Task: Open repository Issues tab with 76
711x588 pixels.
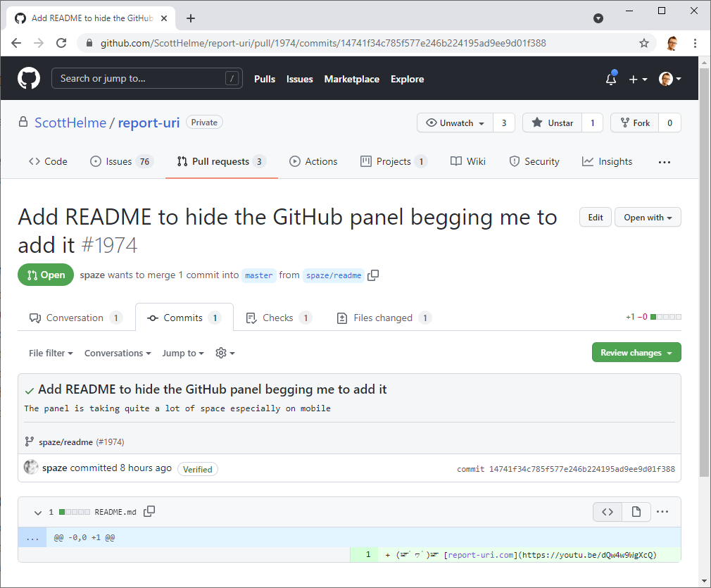Action: [122, 161]
